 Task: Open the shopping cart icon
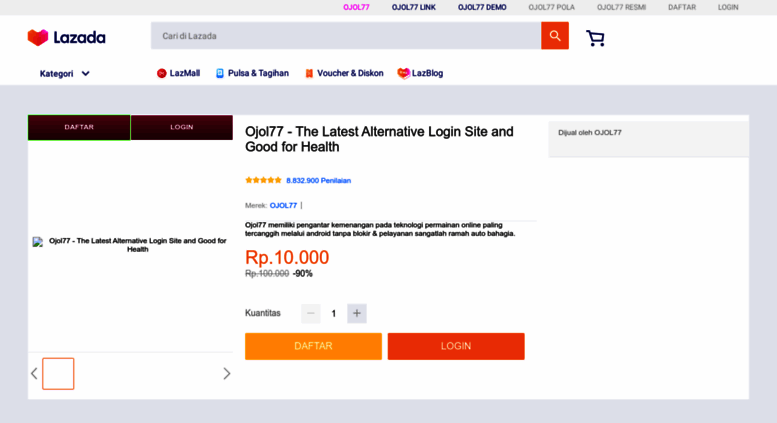595,38
